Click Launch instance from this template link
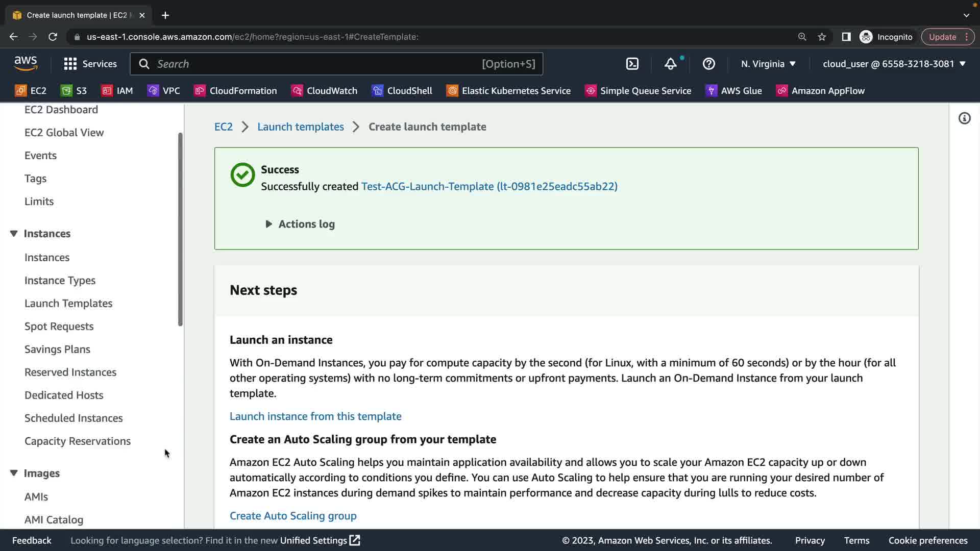This screenshot has height=551, width=980. click(315, 416)
